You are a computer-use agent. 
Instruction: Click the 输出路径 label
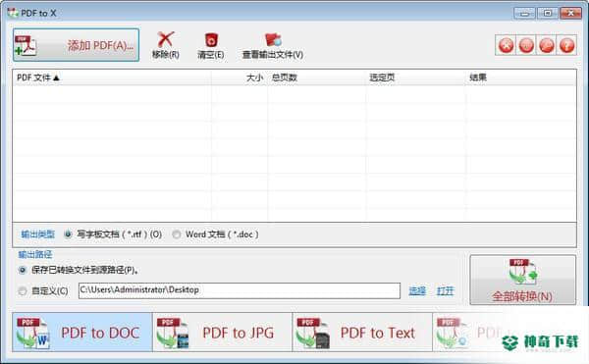(x=35, y=254)
